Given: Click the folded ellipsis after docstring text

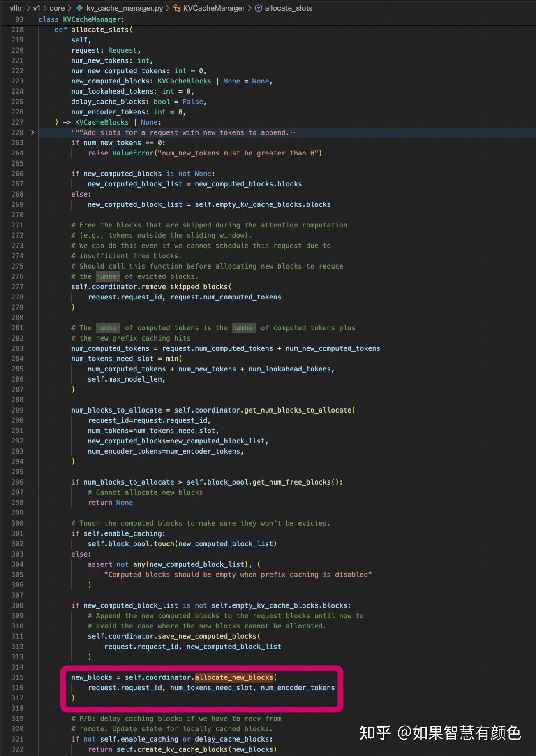Looking at the screenshot, I should pos(293,132).
